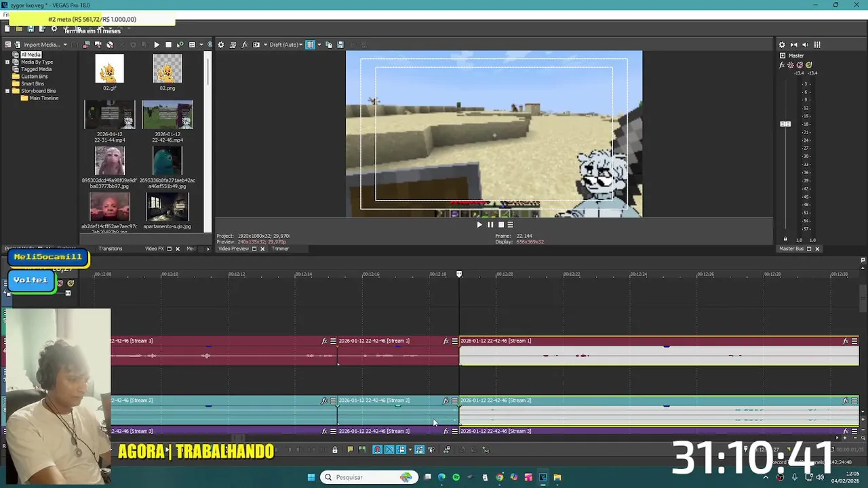The width and height of the screenshot is (868, 488).
Task: Play the Video Preview
Action: click(479, 224)
